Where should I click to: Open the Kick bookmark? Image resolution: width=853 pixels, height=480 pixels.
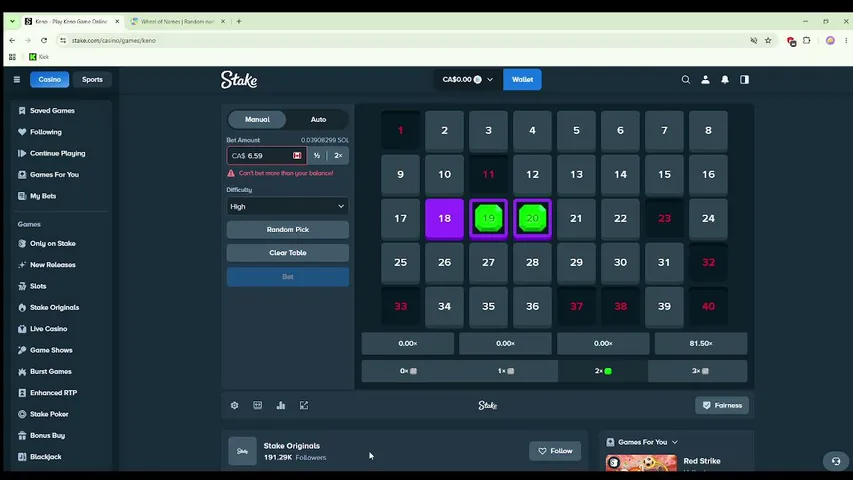[x=39, y=57]
